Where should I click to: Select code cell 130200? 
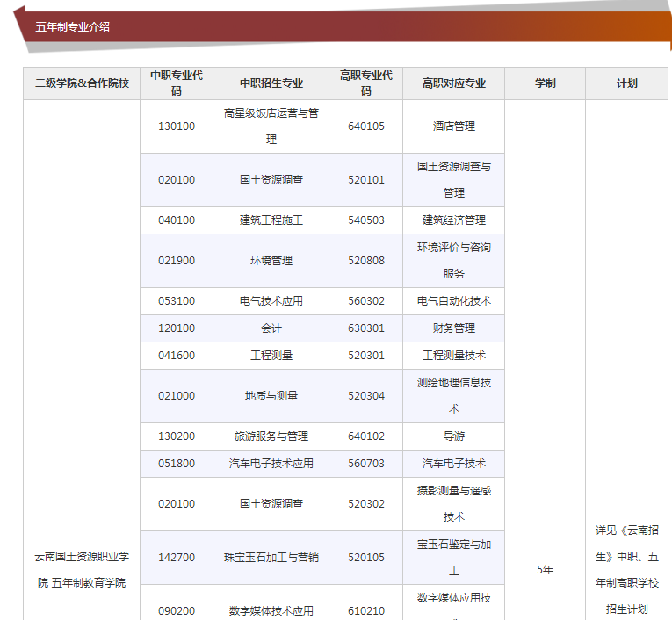coord(177,436)
